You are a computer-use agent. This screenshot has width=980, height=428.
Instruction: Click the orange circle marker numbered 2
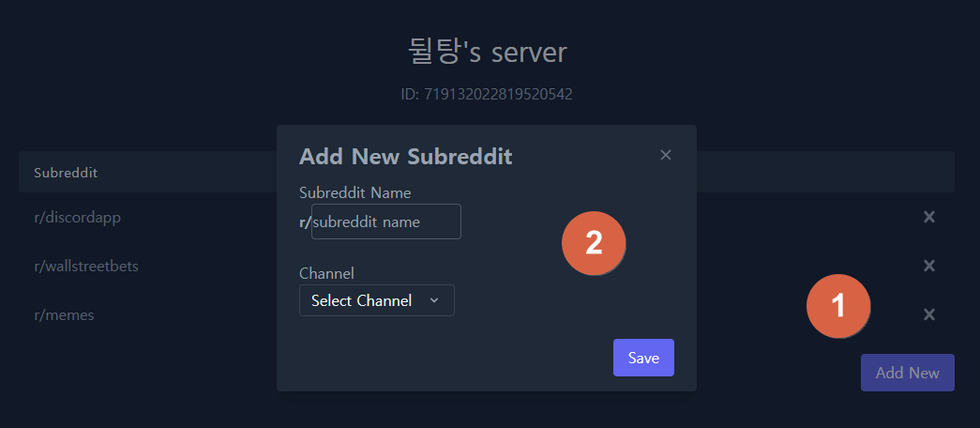coord(594,243)
